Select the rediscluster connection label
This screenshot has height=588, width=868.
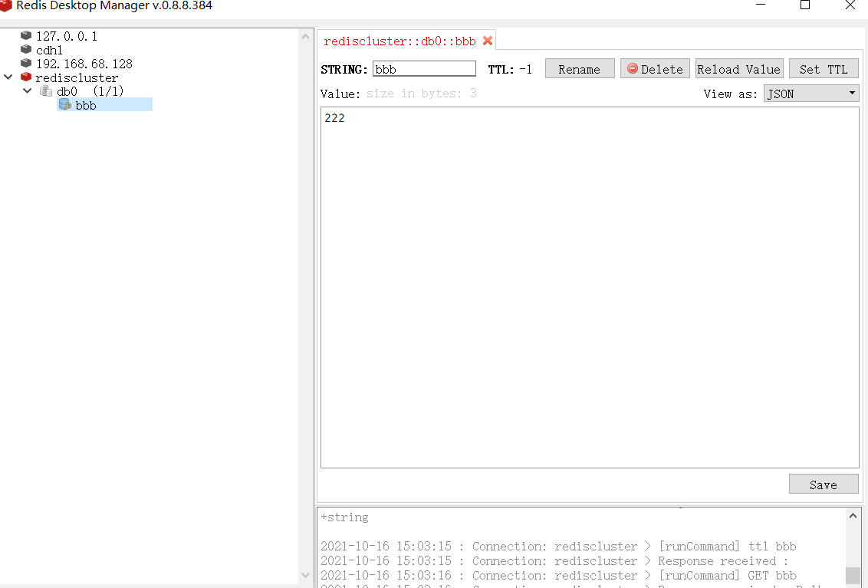click(x=77, y=77)
